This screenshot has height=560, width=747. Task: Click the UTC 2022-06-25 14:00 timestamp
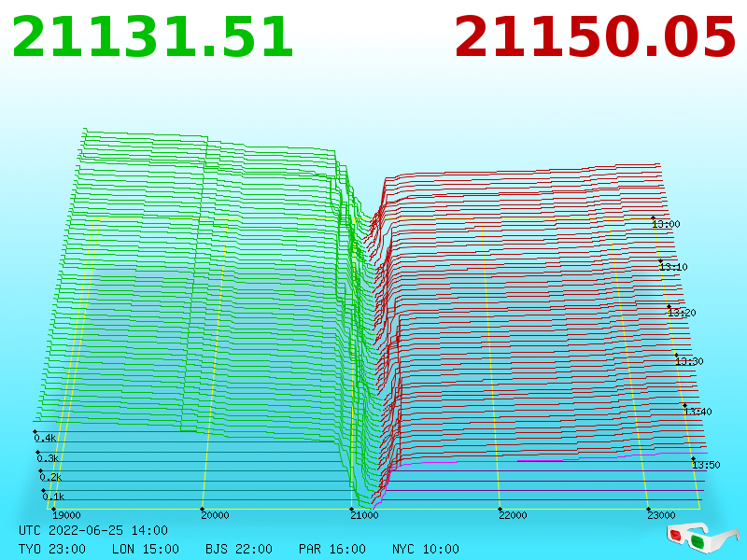pos(93,530)
